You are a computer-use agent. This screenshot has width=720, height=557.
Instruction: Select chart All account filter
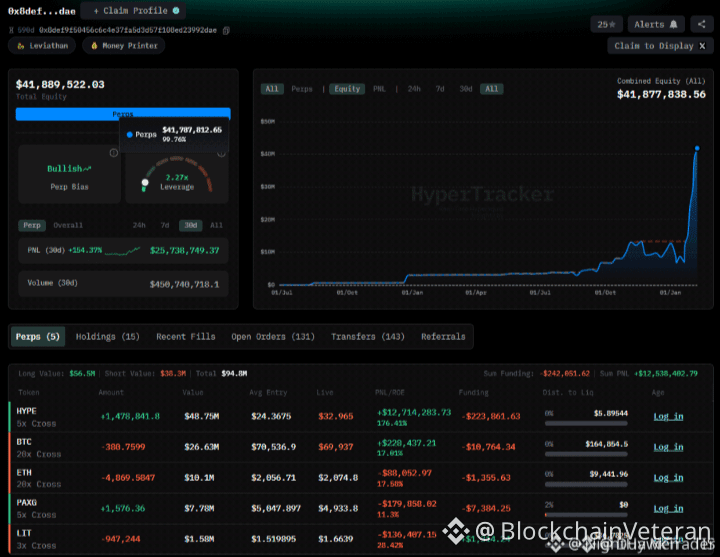pos(272,89)
